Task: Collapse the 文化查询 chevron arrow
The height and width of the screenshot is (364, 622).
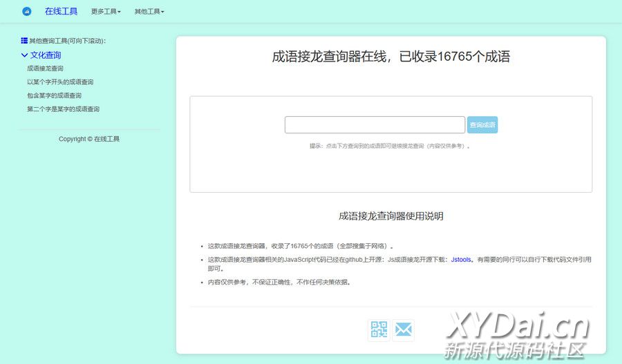Action: [24, 55]
